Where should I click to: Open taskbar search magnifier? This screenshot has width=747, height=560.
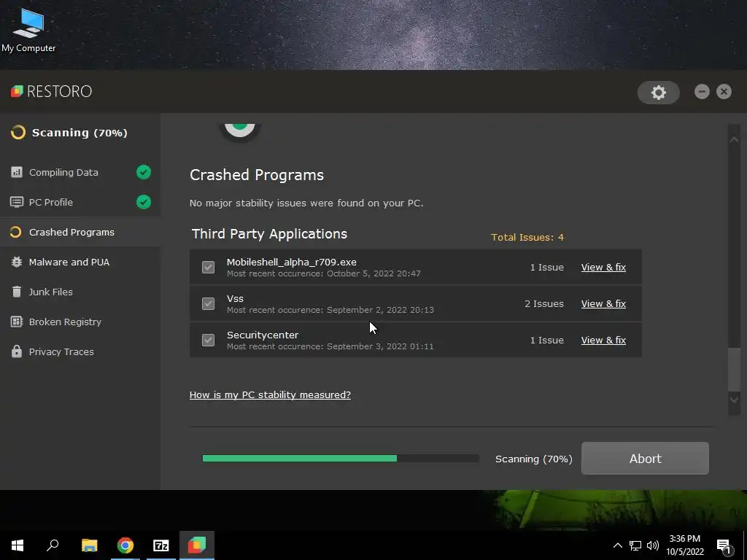53,545
